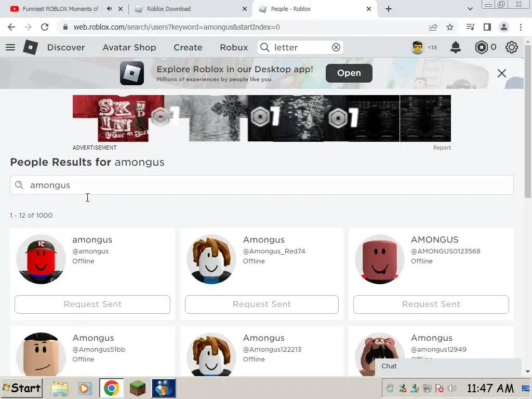Image resolution: width=532 pixels, height=399 pixels.
Task: Open the Windows Start menu
Action: (x=22, y=388)
